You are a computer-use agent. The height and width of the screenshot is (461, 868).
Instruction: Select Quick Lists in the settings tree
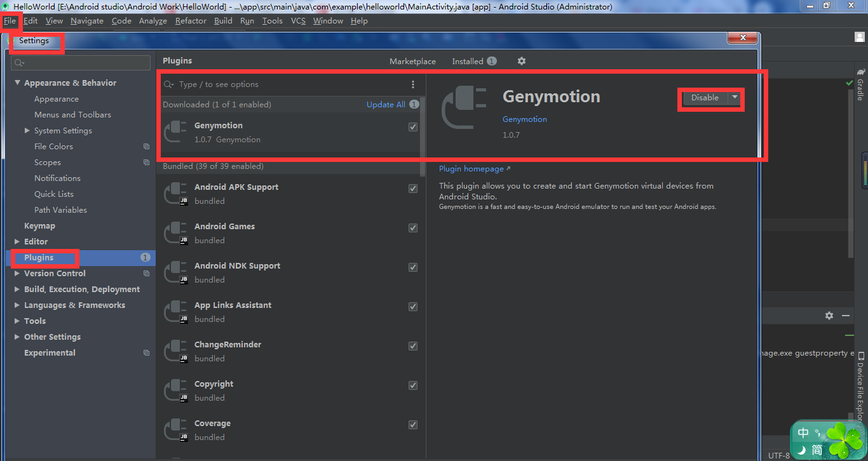coord(54,194)
